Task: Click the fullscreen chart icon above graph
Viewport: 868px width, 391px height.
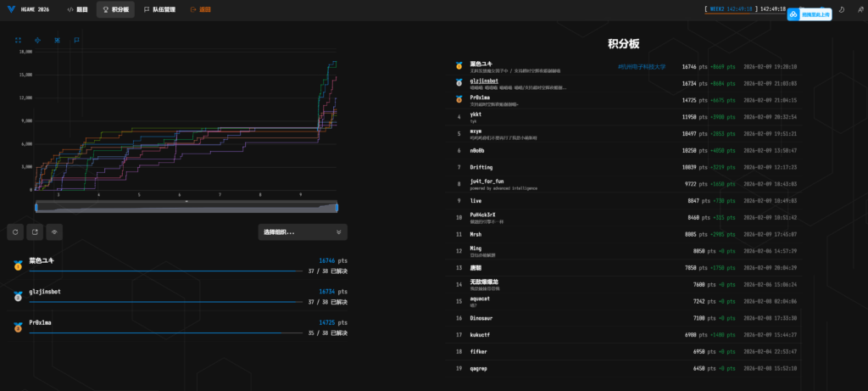Action: pyautogui.click(x=18, y=39)
